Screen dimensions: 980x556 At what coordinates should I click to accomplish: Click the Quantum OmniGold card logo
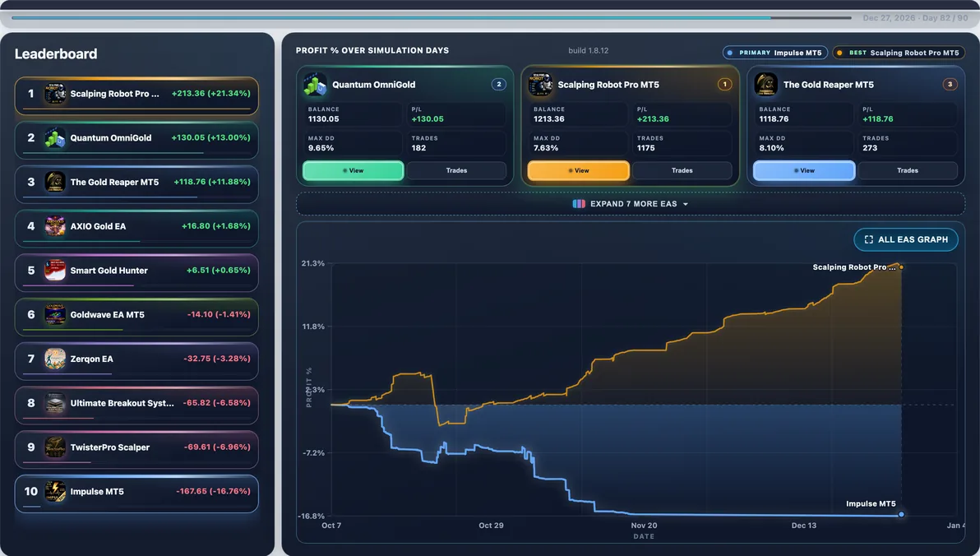315,85
